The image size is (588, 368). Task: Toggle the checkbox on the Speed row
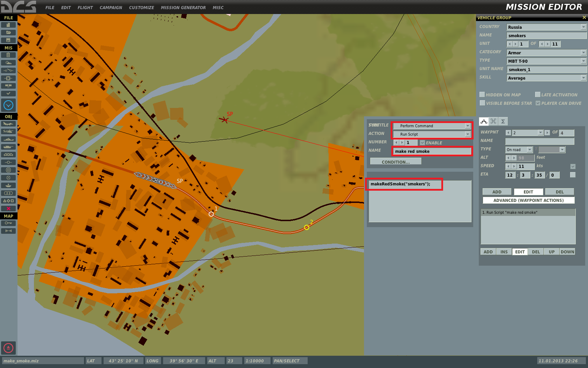click(x=573, y=166)
